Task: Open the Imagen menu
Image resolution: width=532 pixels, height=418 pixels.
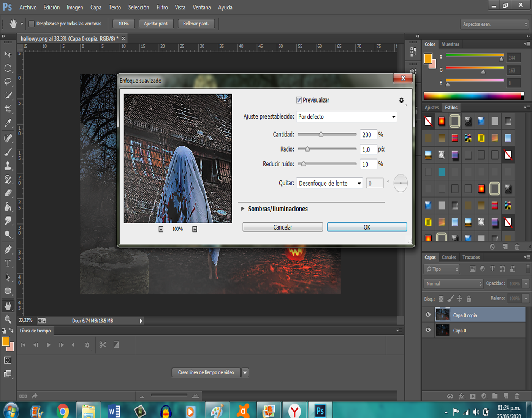Action: 75,7
